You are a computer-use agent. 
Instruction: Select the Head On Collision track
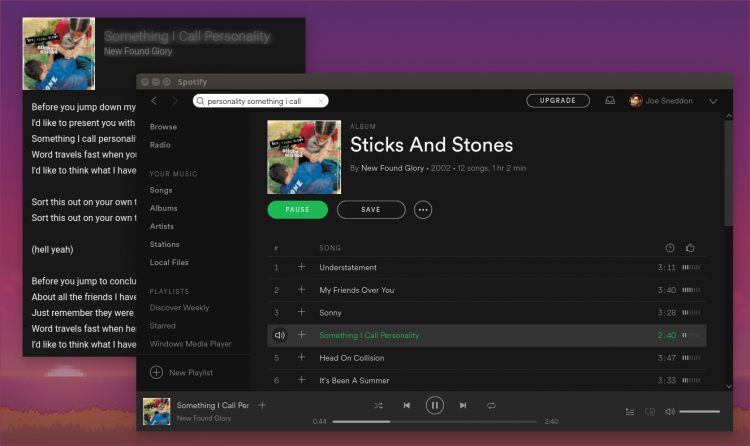pos(487,358)
